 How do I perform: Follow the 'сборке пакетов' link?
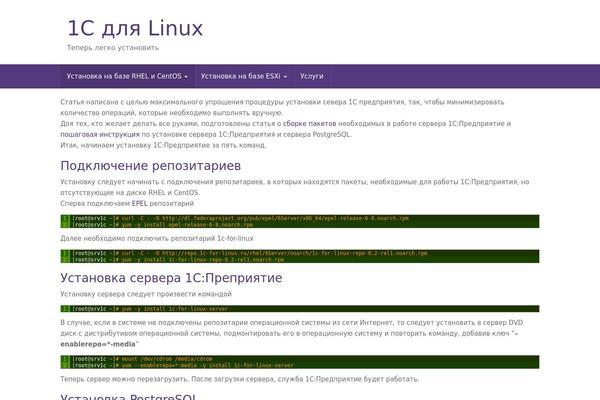pos(309,124)
